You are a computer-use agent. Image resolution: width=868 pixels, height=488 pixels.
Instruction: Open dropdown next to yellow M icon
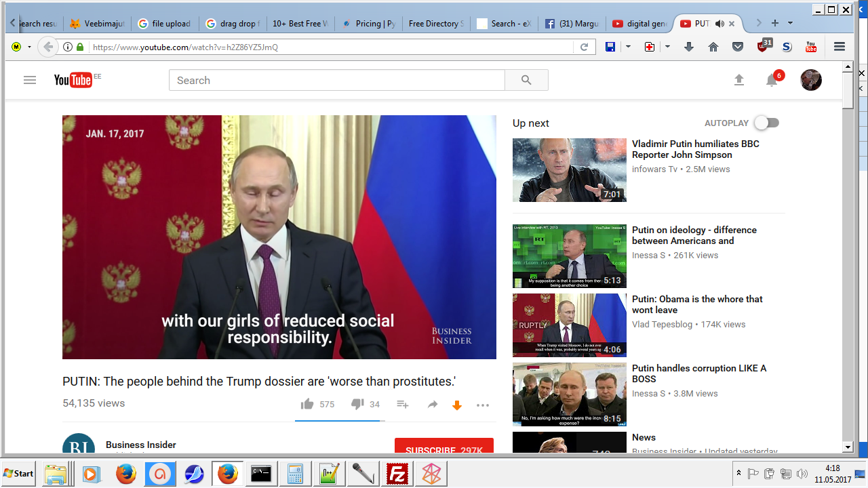(x=29, y=47)
